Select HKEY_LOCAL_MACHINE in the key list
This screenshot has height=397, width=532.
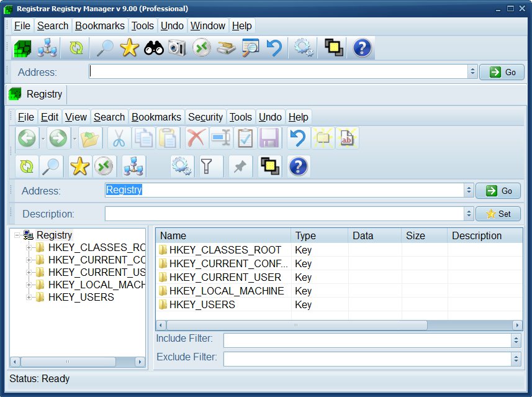coord(226,291)
